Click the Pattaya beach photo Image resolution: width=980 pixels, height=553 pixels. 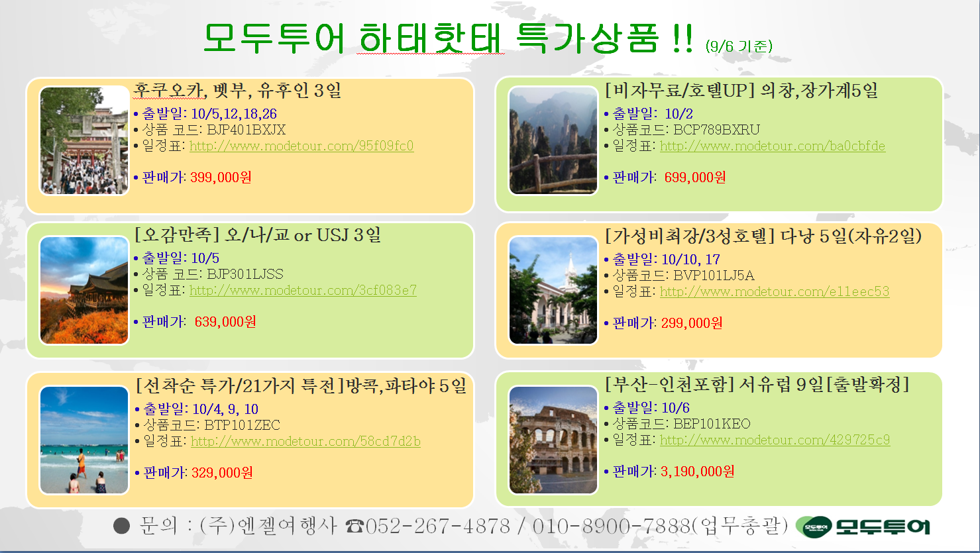click(84, 440)
